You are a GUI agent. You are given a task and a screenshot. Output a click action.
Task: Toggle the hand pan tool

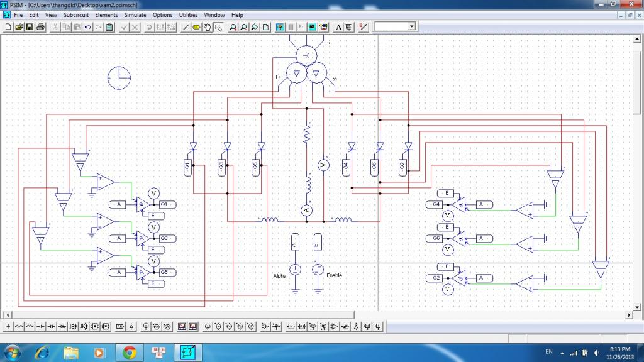[x=208, y=27]
